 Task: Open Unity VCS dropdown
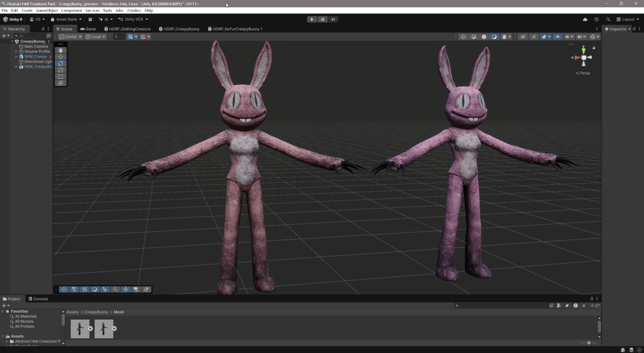pos(134,19)
